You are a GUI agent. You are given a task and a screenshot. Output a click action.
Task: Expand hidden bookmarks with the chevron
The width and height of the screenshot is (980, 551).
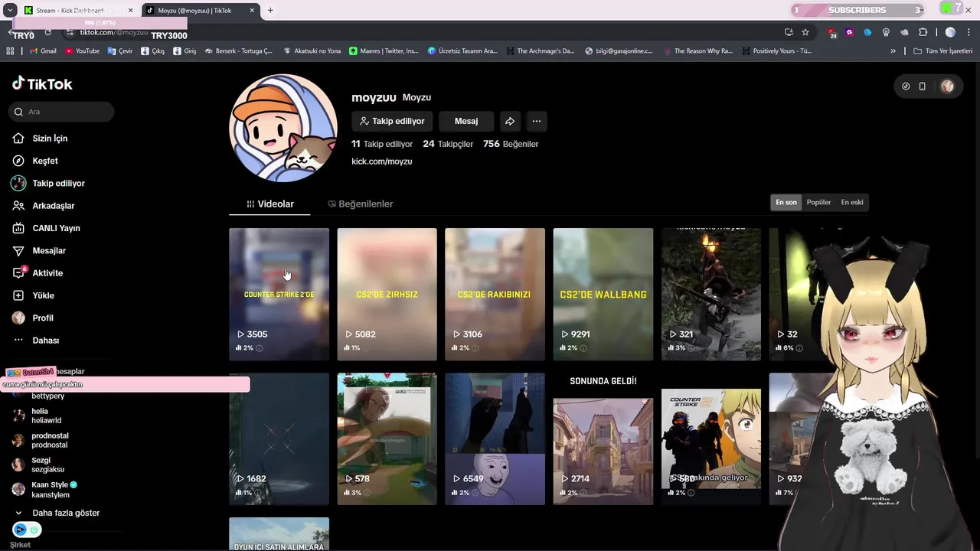point(893,51)
